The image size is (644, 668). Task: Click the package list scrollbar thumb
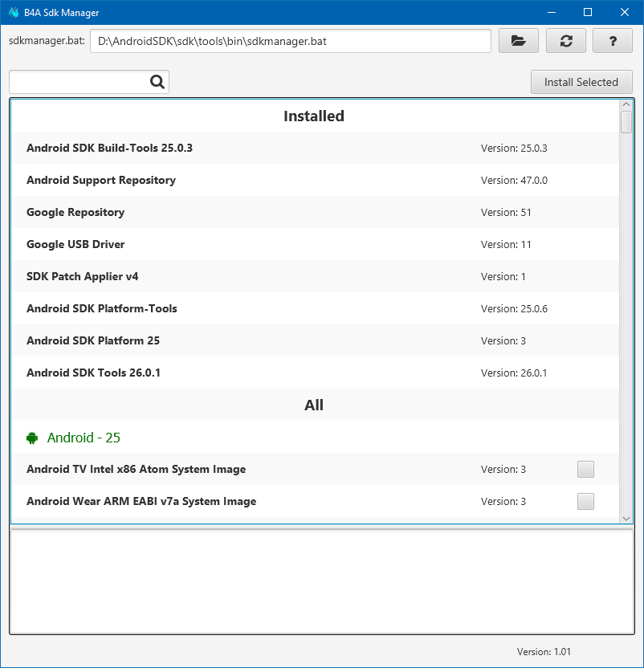click(x=626, y=122)
